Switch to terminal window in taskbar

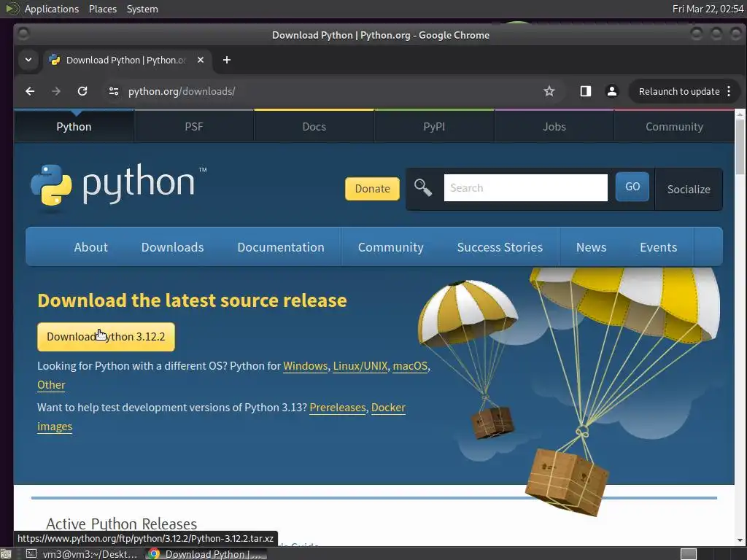pos(82,554)
